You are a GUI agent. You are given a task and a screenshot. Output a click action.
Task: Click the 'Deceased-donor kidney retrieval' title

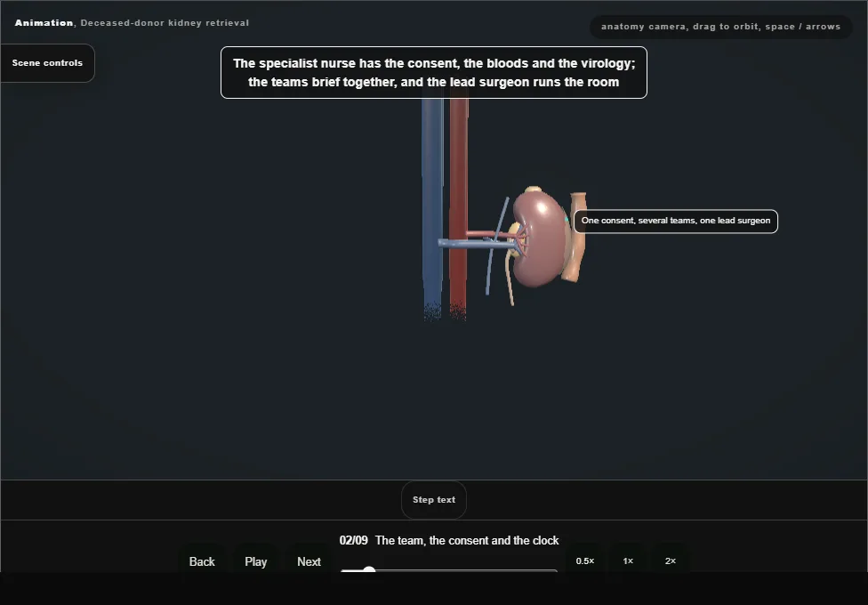pos(165,23)
